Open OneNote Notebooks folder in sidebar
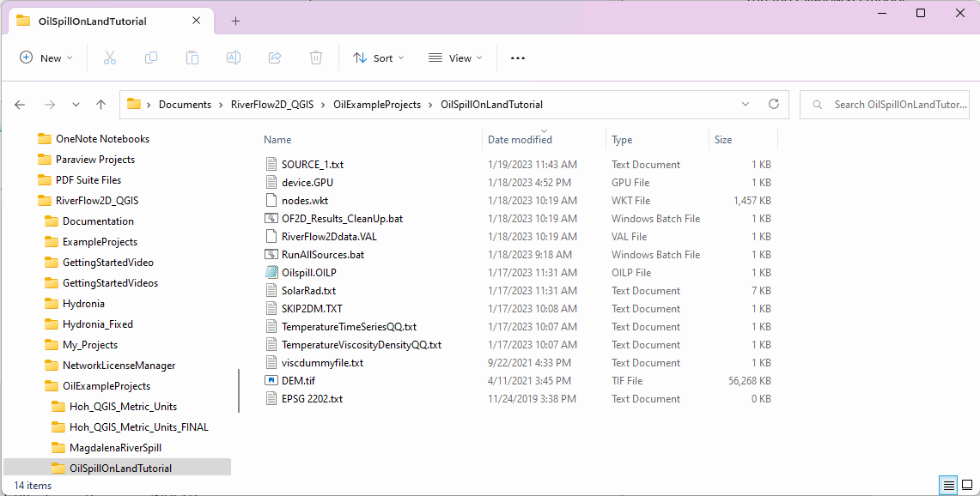This screenshot has width=980, height=496. (x=102, y=139)
